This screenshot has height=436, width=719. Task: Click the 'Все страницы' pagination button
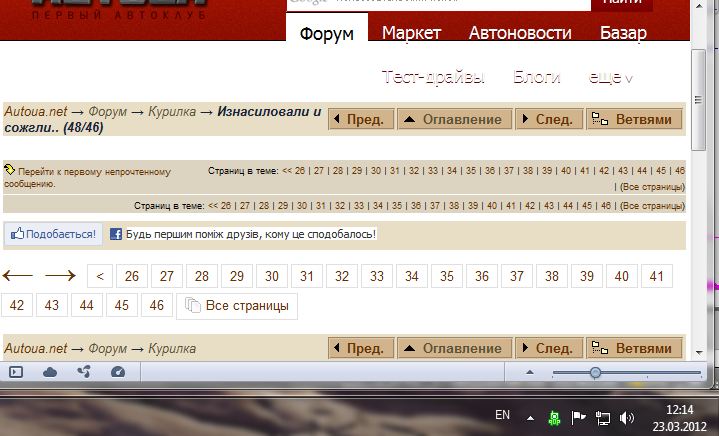[237, 305]
